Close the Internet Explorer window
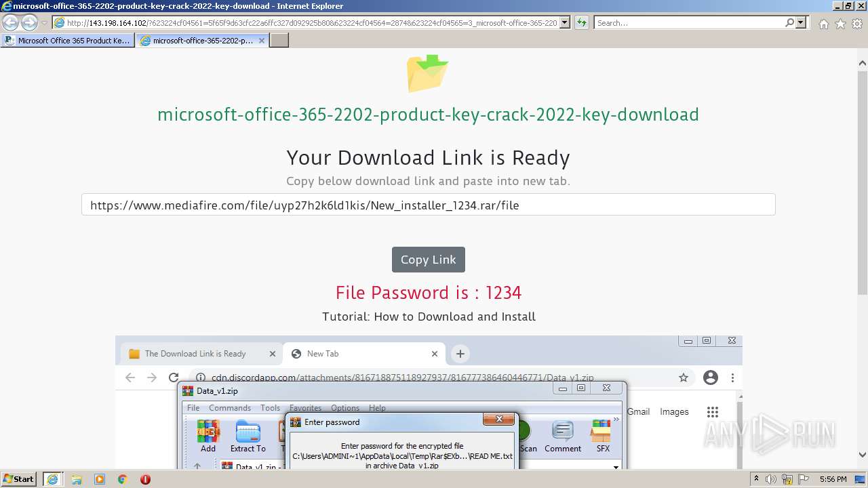 point(860,6)
